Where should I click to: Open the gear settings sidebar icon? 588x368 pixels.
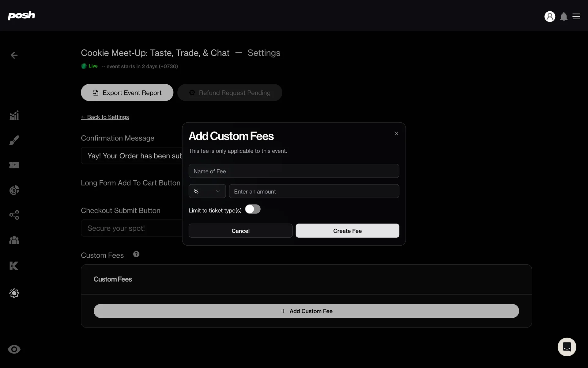(x=14, y=293)
